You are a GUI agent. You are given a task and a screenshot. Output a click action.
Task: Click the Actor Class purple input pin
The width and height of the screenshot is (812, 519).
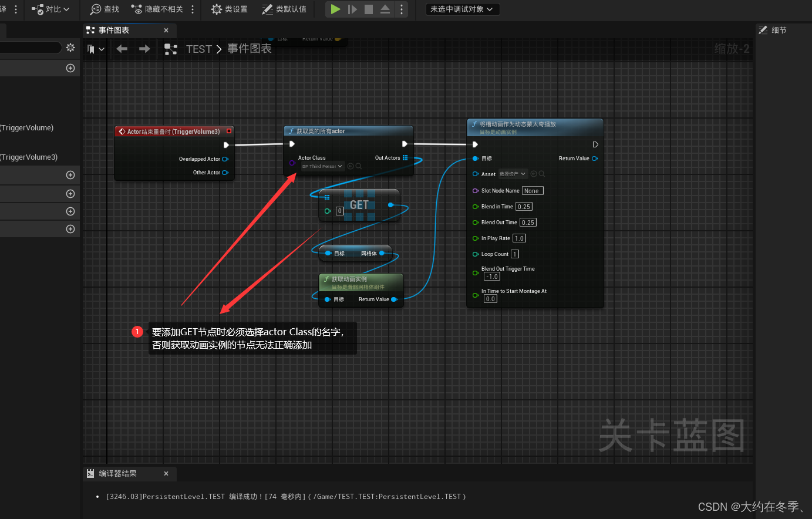[x=292, y=163]
